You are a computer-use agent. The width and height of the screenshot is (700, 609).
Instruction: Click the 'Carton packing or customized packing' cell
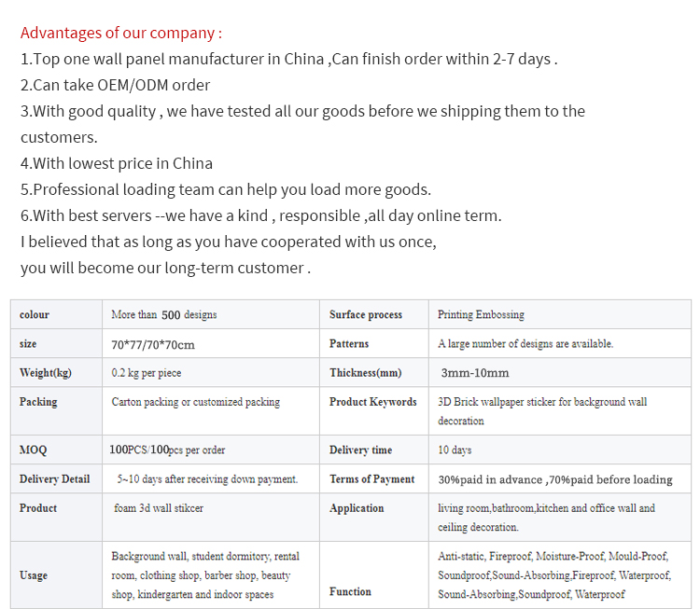[x=196, y=402]
